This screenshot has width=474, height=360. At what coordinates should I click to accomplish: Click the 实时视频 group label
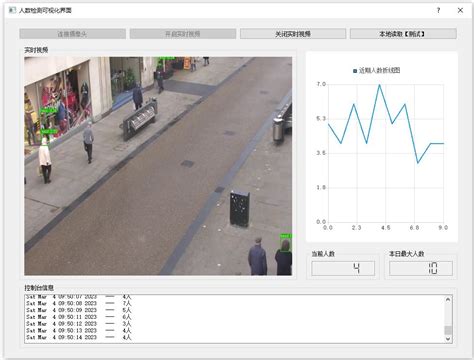(36, 50)
